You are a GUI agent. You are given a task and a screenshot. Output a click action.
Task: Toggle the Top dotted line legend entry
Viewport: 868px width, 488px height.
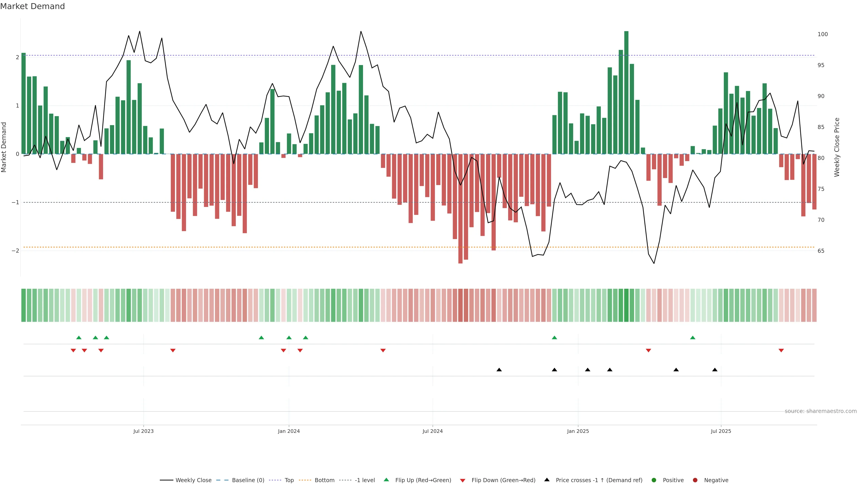(289, 480)
